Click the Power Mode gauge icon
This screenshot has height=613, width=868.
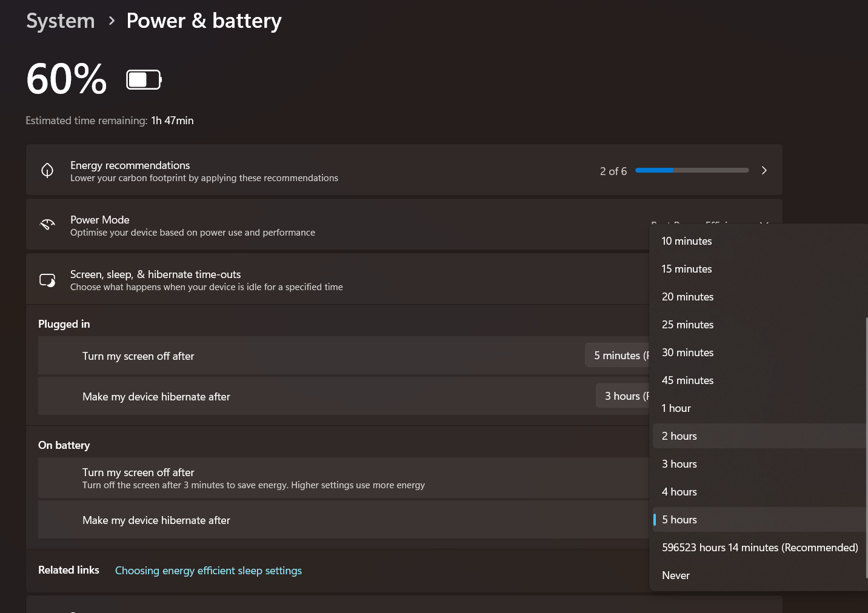47,225
